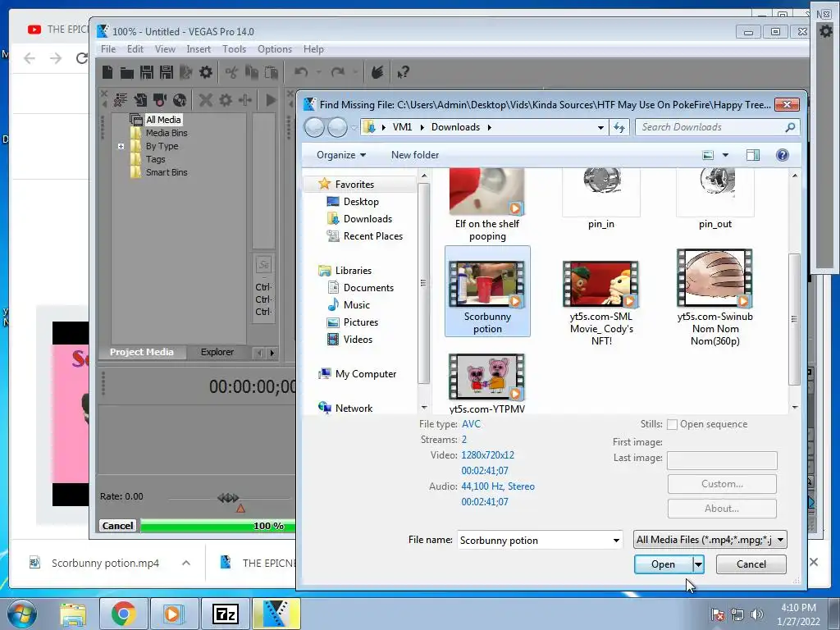The image size is (840, 630).
Task: Click the Media FX icon in Project Media
Action: click(x=245, y=99)
